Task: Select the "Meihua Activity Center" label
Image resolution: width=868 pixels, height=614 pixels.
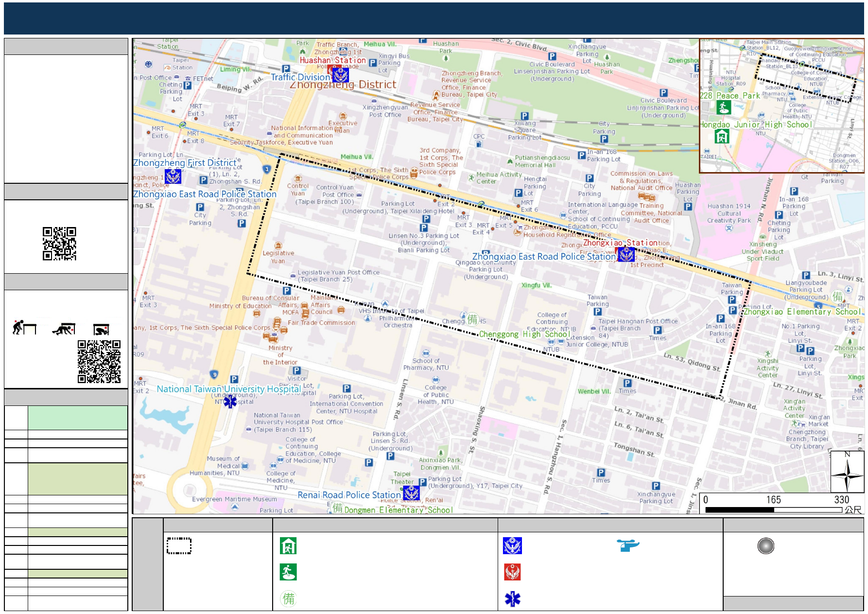Action: (x=499, y=178)
